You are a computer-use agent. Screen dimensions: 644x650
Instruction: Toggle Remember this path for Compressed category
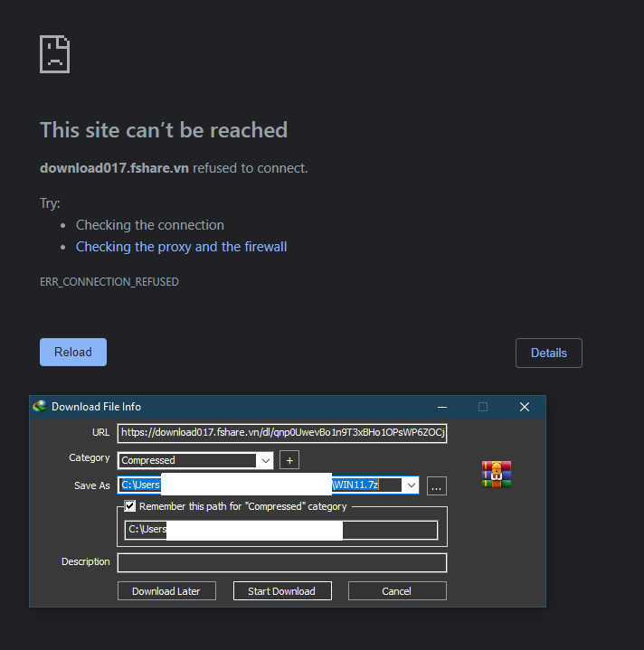(x=130, y=506)
